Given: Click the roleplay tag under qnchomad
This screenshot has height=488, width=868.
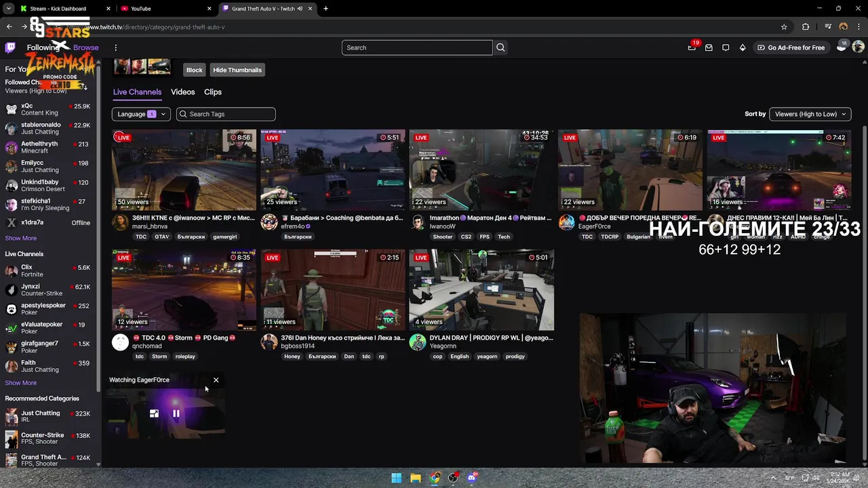Looking at the screenshot, I should pyautogui.click(x=185, y=356).
